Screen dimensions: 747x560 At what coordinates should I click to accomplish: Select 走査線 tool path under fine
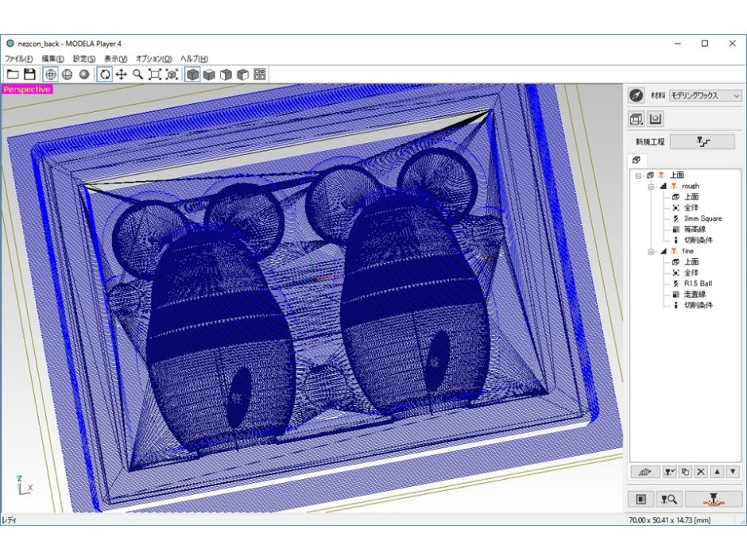pyautogui.click(x=695, y=294)
